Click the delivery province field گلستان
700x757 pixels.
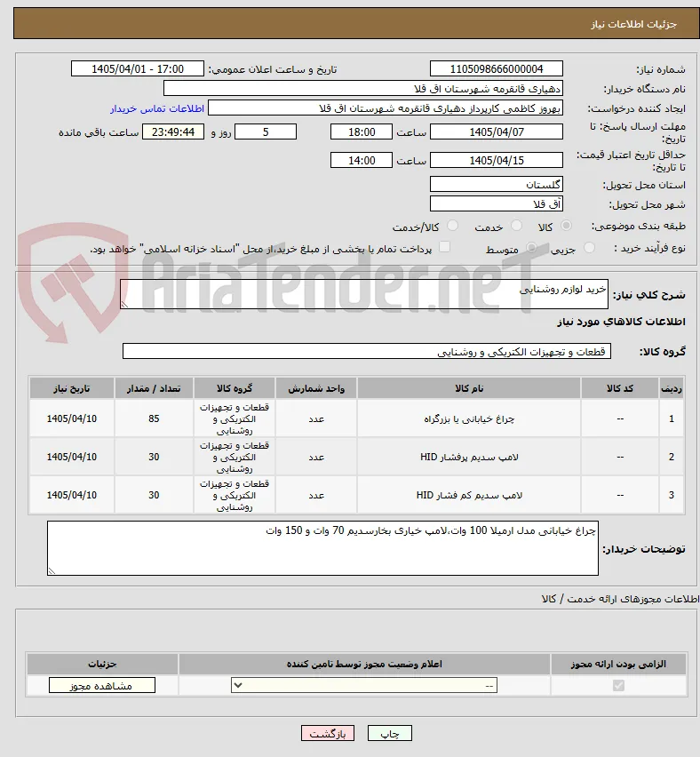tap(497, 185)
